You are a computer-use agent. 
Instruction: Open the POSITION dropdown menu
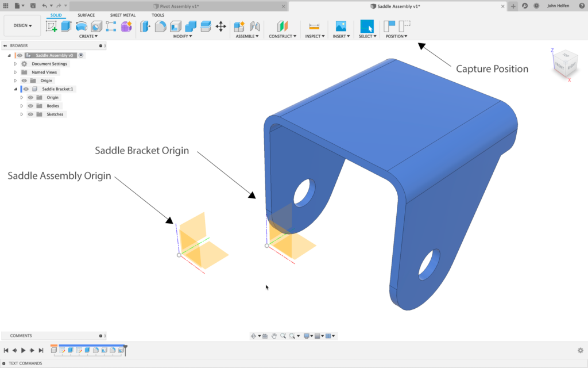(396, 36)
